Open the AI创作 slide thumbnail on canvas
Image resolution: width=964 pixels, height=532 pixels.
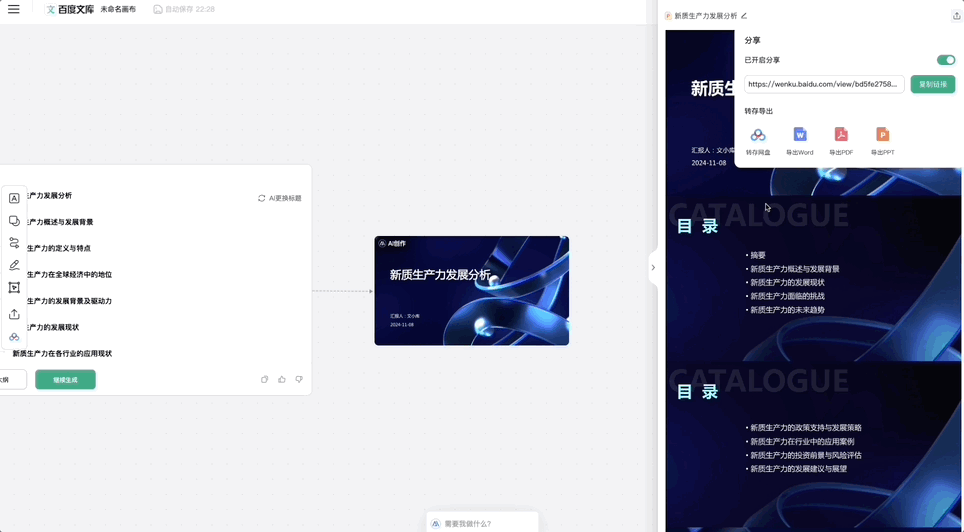[471, 291]
